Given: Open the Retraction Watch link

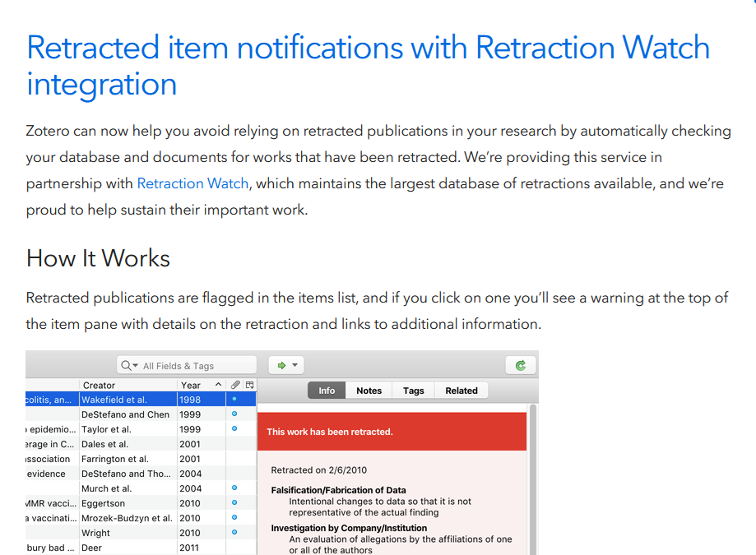Looking at the screenshot, I should pyautogui.click(x=192, y=183).
